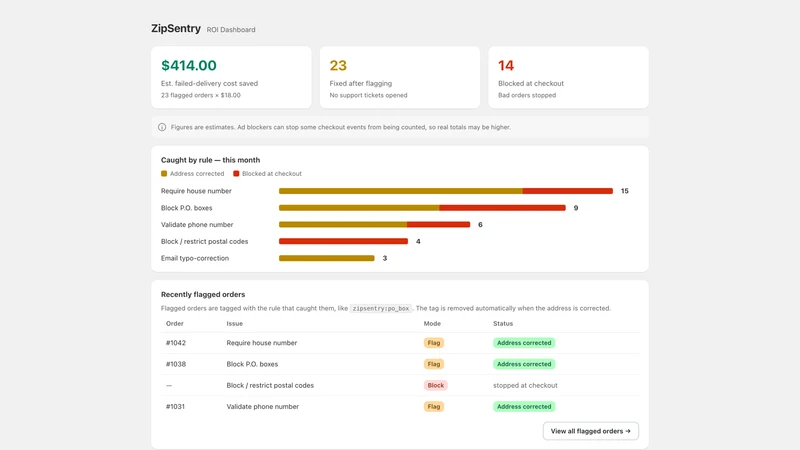Click the Caught by rule — this month heading
The height and width of the screenshot is (450, 800).
coord(210,160)
